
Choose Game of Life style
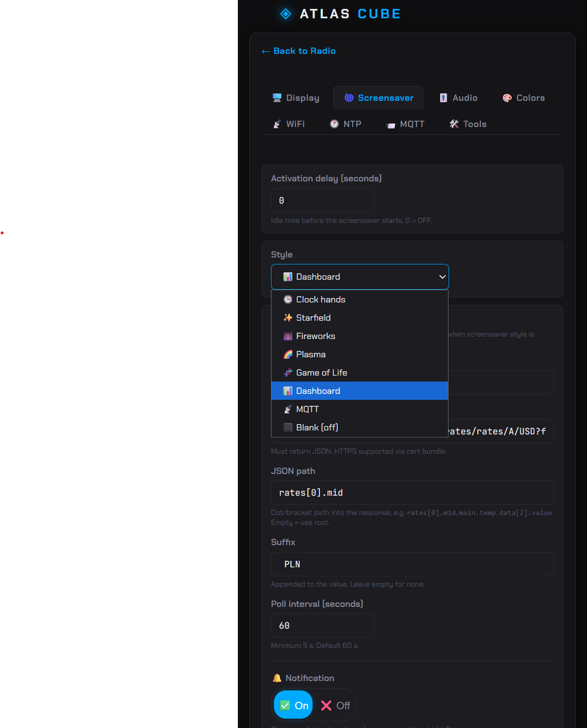tap(360, 373)
